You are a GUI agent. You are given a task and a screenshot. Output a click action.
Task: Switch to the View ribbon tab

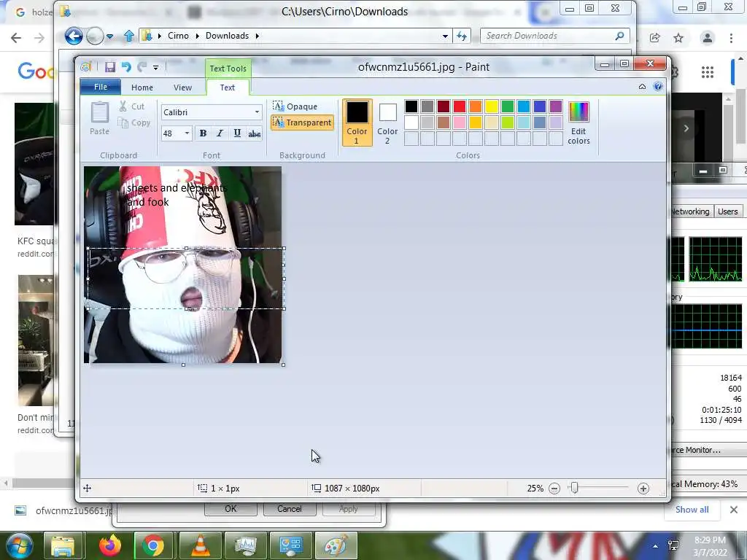coord(182,87)
